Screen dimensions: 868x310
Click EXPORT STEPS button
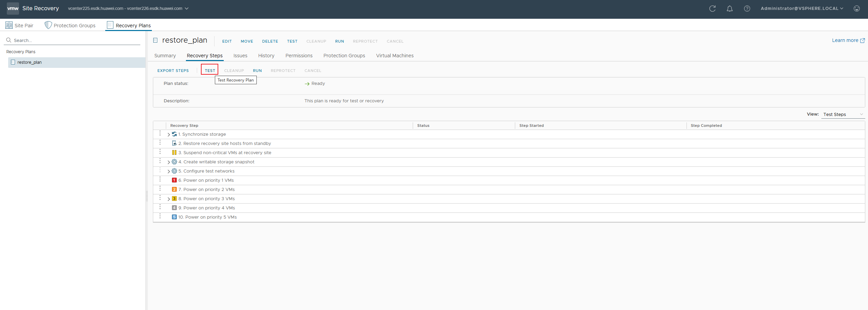(173, 71)
